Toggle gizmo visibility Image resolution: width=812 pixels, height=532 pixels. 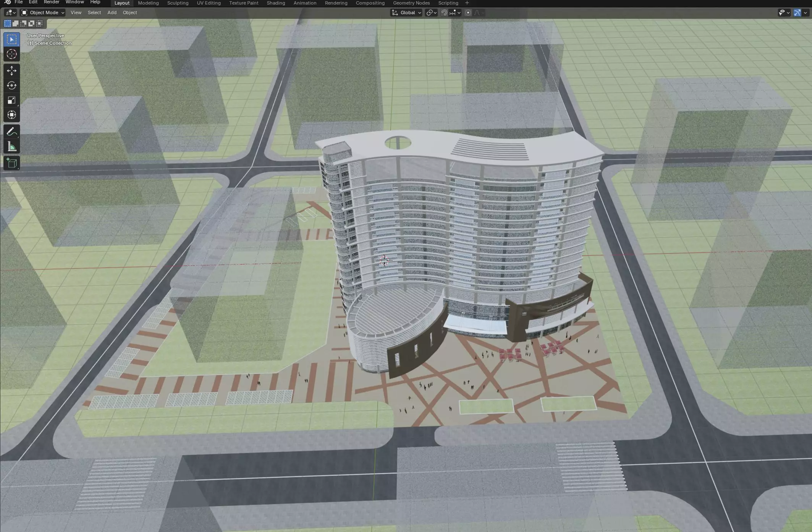(x=797, y=13)
